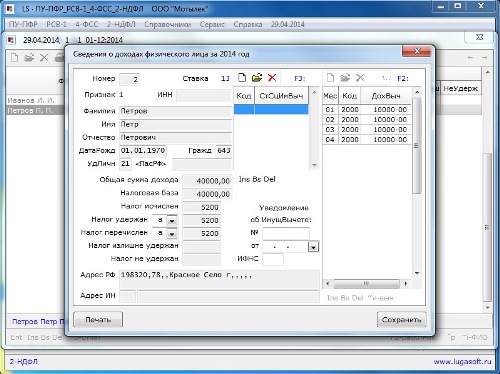Image resolution: width=500 pixels, height=374 pixels.
Task: Click the Фамилия field with Петров
Action: click(x=175, y=111)
